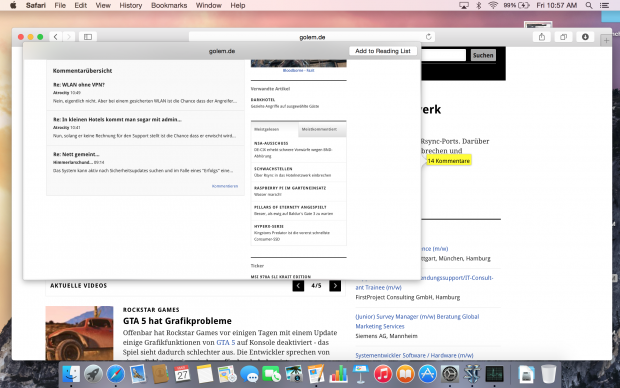The image size is (620, 388).
Task: Open the 14 Kommentare yellow tag
Action: pyautogui.click(x=448, y=161)
